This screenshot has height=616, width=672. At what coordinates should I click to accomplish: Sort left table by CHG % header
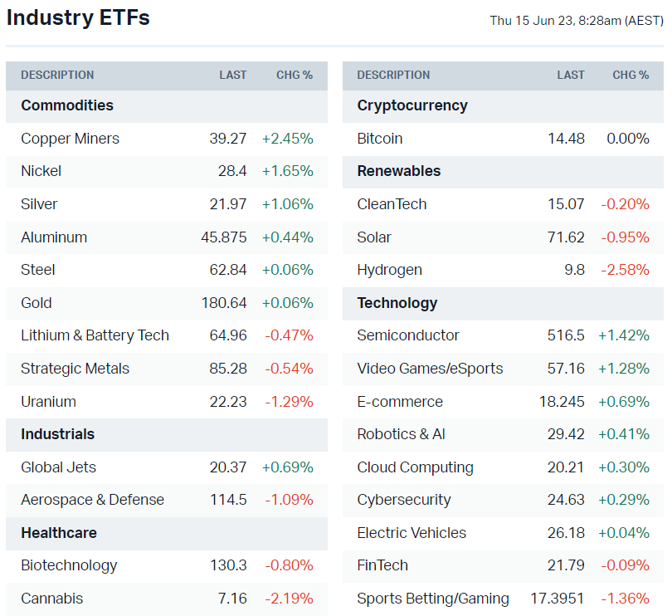click(x=295, y=75)
